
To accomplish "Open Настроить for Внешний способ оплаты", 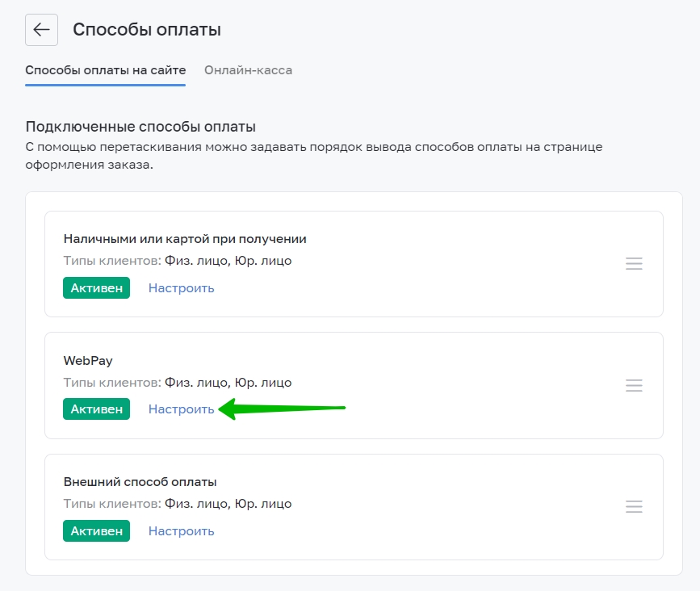I will pyautogui.click(x=181, y=531).
